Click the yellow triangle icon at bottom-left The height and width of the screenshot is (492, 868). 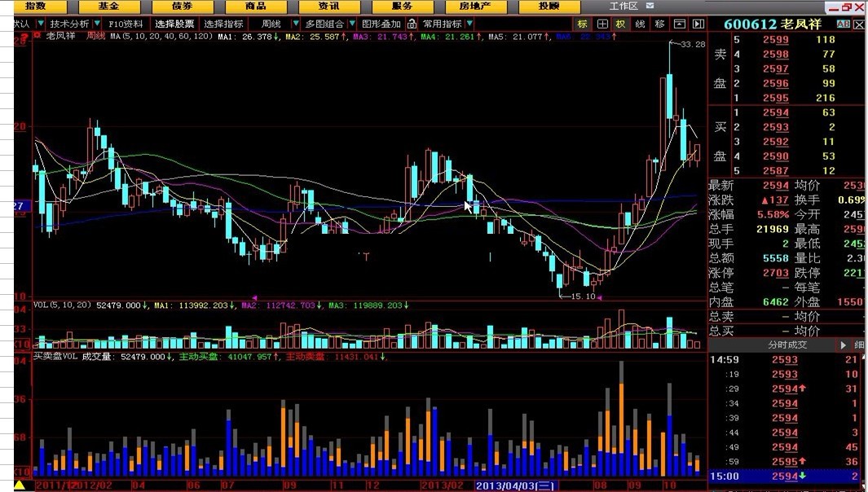click(20, 485)
